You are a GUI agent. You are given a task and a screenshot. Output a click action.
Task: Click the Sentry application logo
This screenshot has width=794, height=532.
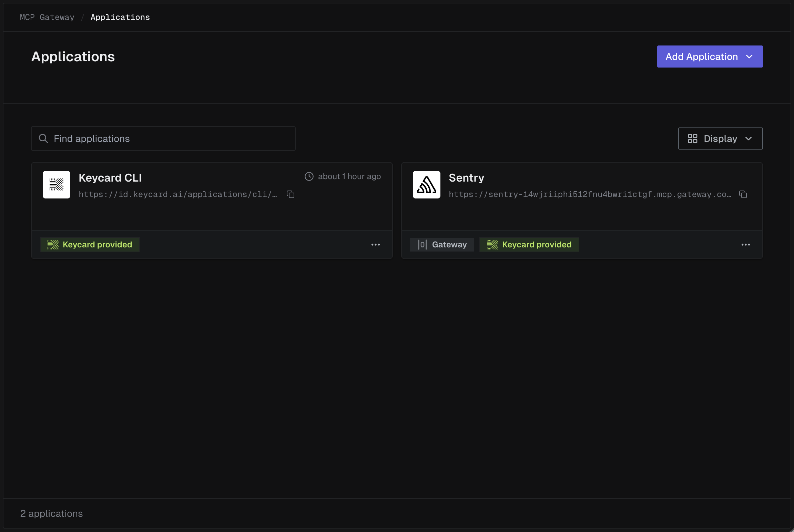tap(426, 185)
